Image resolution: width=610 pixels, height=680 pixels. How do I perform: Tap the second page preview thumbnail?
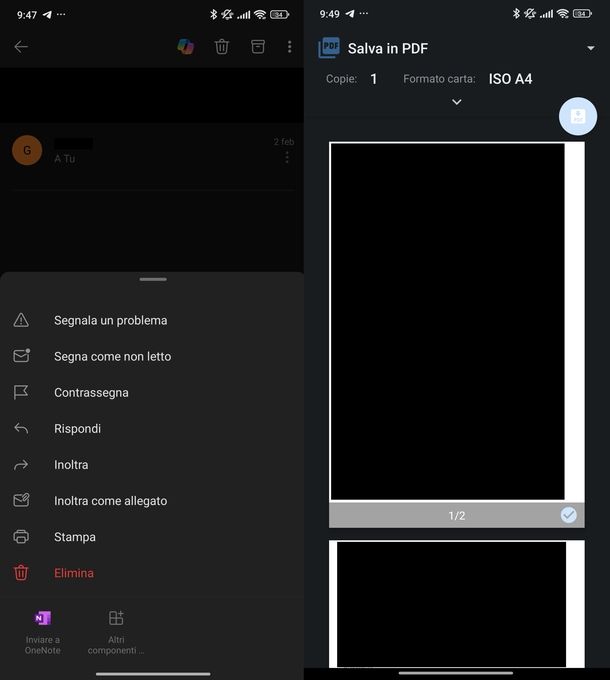point(457,604)
